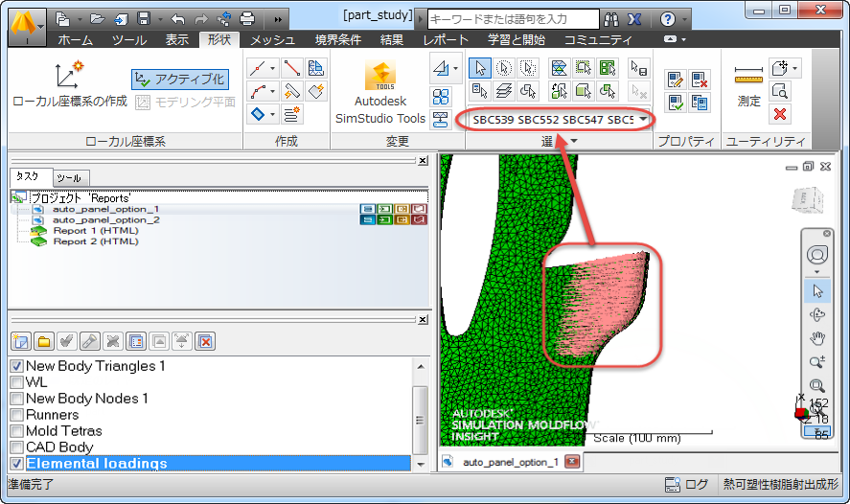The image size is (850, 504).
Task: Open the help question mark icon
Action: [x=668, y=20]
